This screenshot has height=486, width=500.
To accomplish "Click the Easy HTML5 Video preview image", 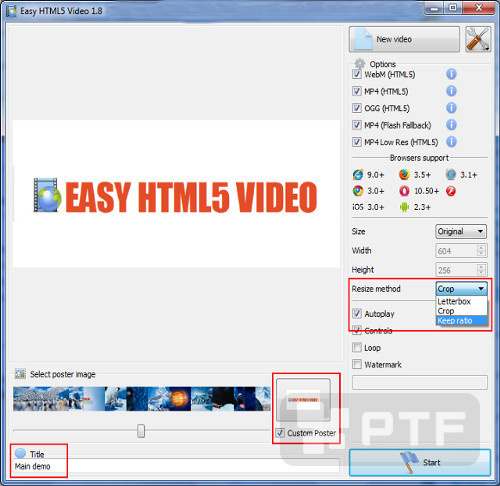I will click(176, 194).
